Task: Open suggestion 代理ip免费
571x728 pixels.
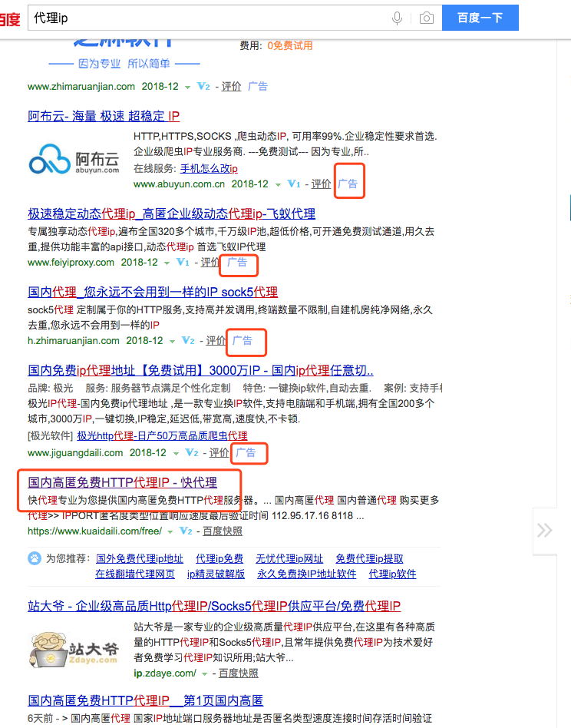Action: tap(219, 558)
